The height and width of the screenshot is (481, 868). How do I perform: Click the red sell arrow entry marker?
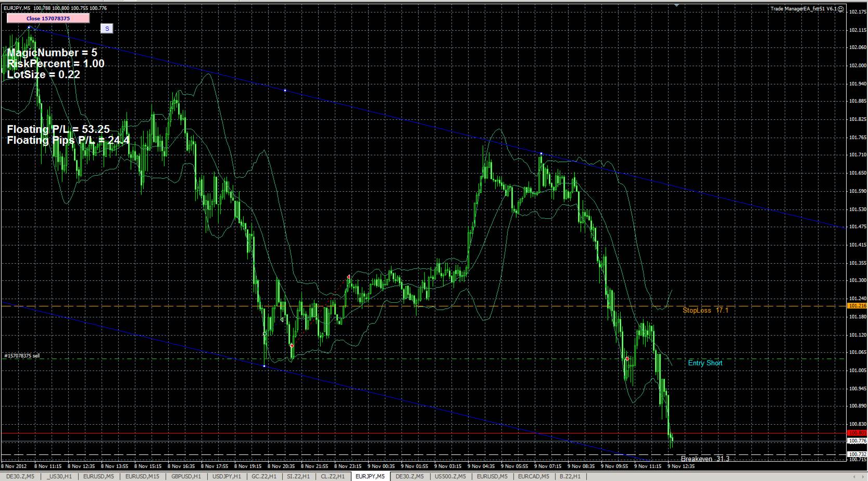click(x=626, y=359)
